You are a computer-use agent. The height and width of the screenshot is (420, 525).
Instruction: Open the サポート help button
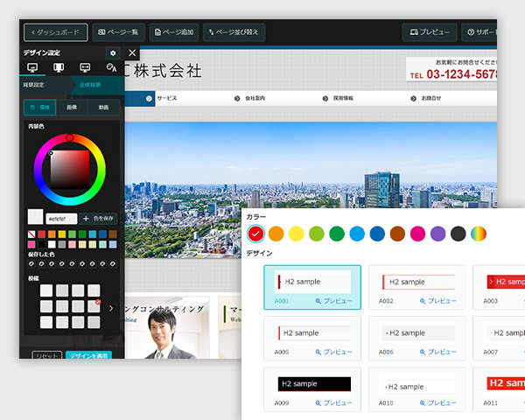(479, 32)
